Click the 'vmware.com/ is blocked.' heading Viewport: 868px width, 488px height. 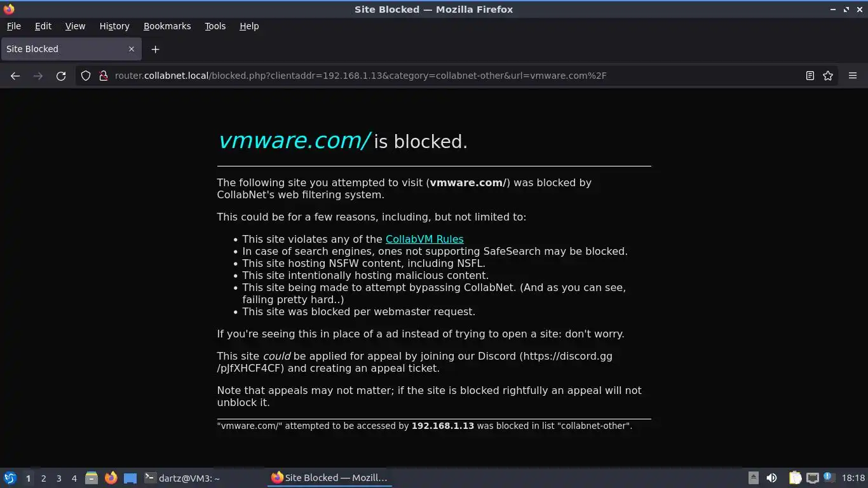[342, 141]
